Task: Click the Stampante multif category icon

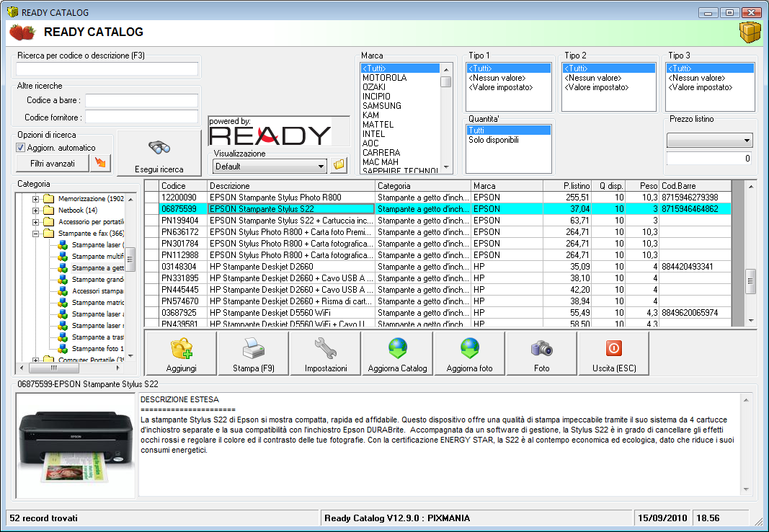Action: click(63, 257)
